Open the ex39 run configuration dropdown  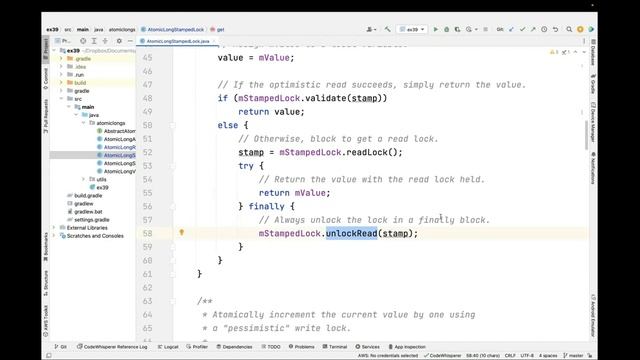coord(412,29)
